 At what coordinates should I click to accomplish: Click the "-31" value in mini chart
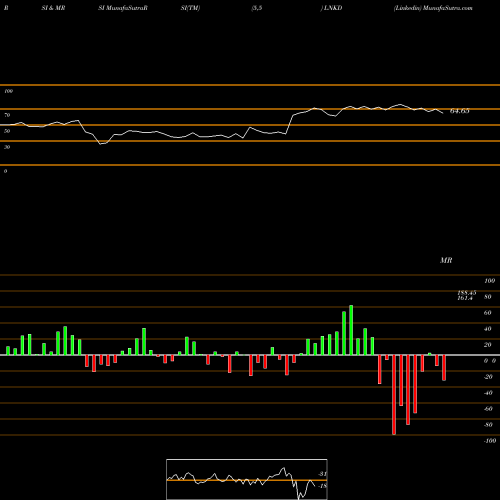tap(322, 474)
